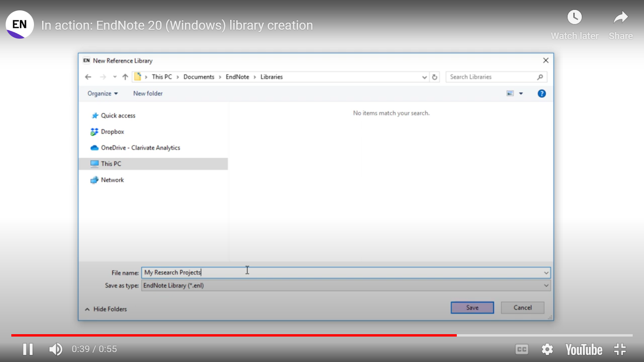Select This PC in the address path
The width and height of the screenshot is (644, 362).
(x=162, y=77)
